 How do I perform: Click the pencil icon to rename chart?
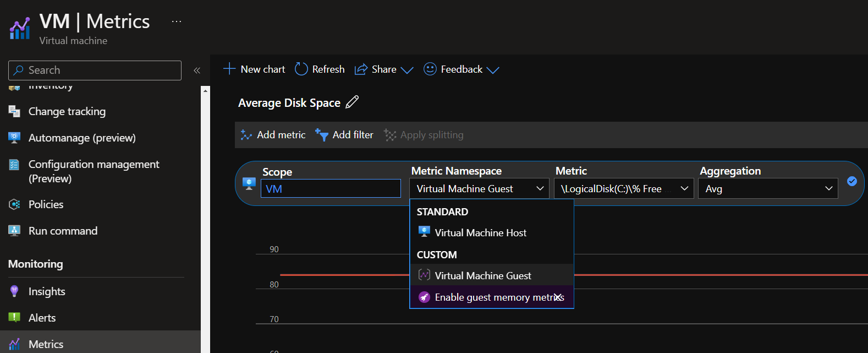coord(352,102)
